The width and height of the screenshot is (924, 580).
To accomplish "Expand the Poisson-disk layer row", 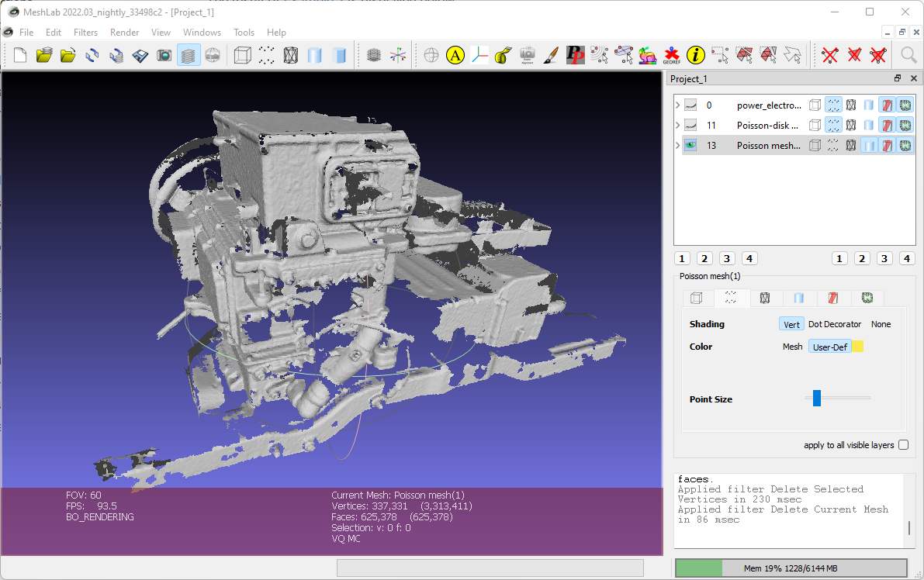I will pos(678,126).
